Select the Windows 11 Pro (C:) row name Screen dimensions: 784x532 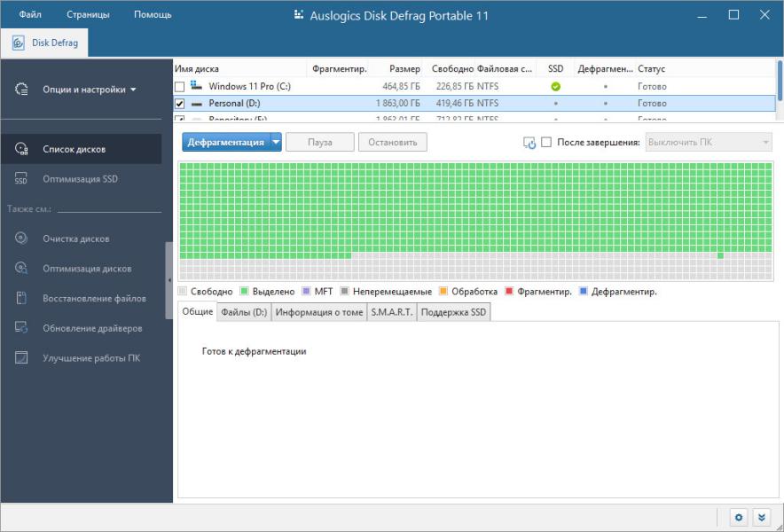(249, 87)
